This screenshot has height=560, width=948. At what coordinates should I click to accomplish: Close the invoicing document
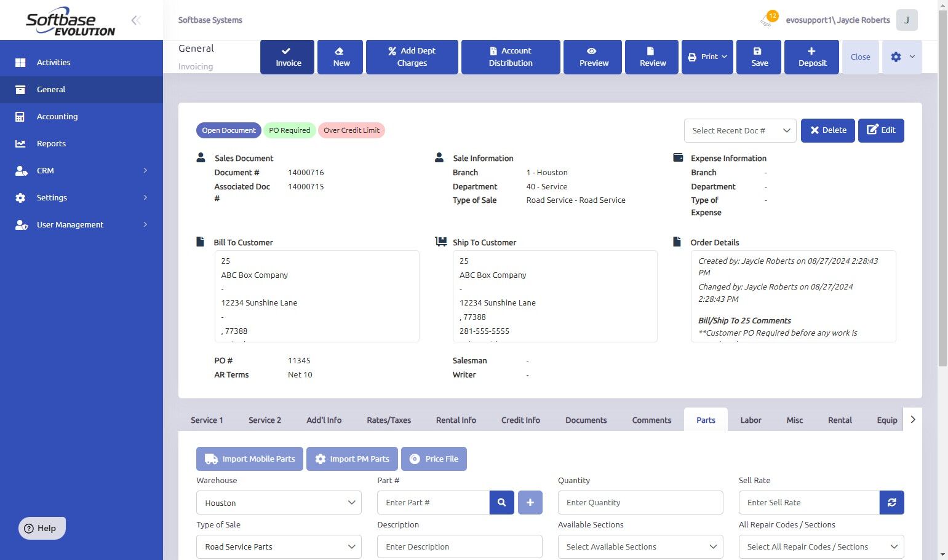coord(860,57)
